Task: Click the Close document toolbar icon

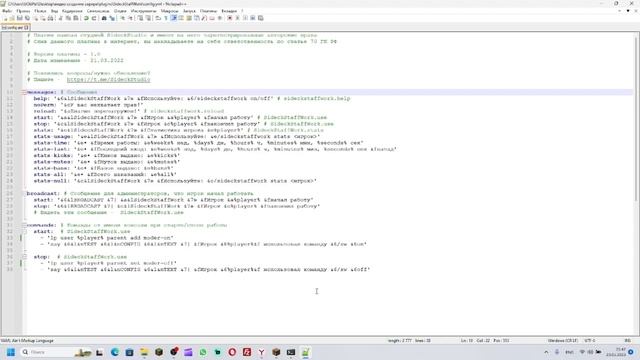Action: point(36,18)
